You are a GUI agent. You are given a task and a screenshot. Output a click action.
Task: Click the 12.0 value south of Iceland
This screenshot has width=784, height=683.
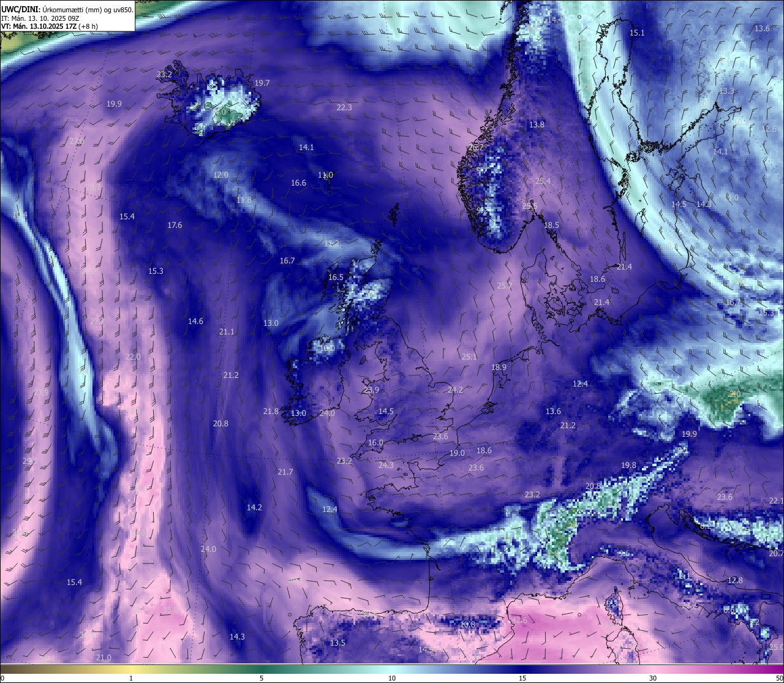tap(221, 175)
